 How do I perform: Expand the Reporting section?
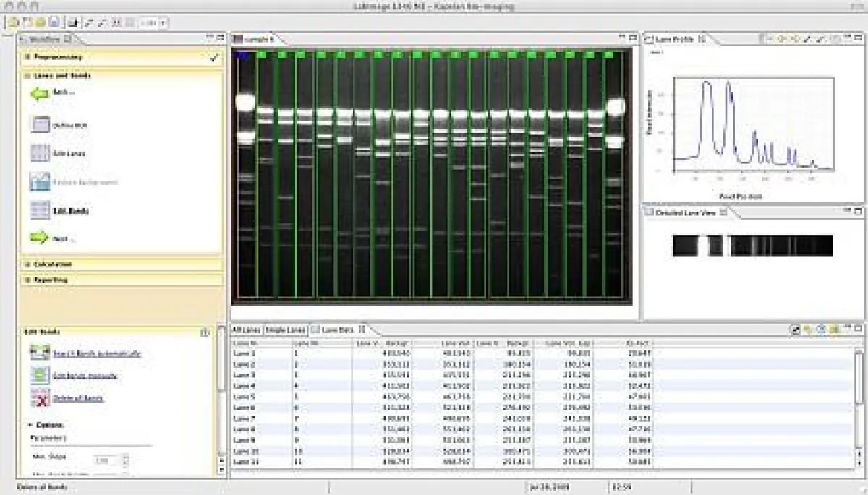pyautogui.click(x=27, y=280)
